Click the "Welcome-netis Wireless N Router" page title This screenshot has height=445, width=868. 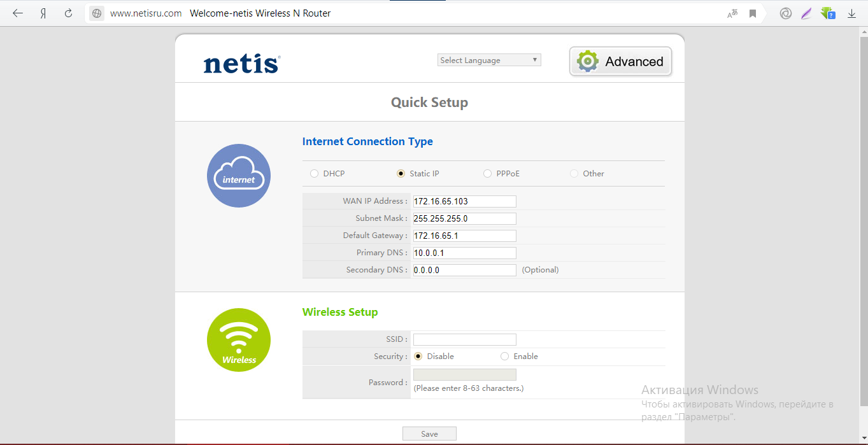click(x=260, y=13)
